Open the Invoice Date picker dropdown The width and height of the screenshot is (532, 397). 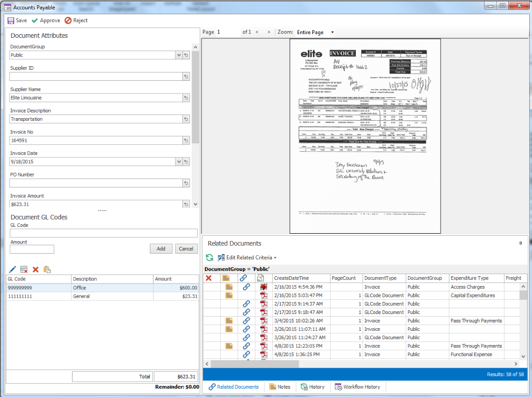click(x=179, y=162)
